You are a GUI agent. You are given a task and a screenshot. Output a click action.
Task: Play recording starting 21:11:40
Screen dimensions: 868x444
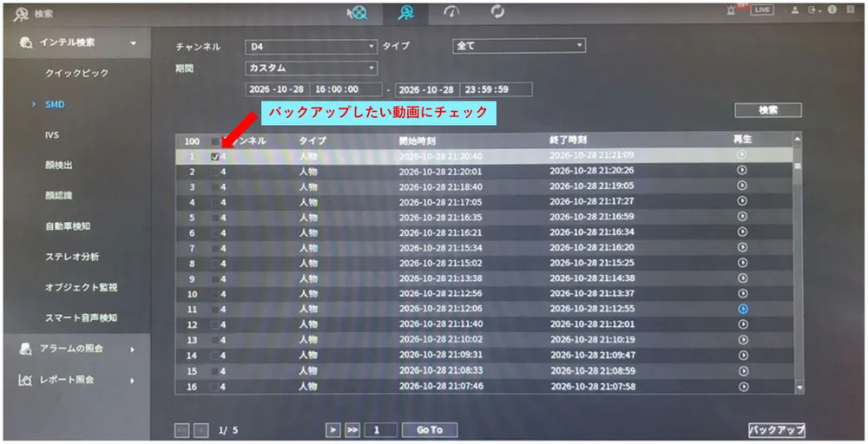(743, 324)
